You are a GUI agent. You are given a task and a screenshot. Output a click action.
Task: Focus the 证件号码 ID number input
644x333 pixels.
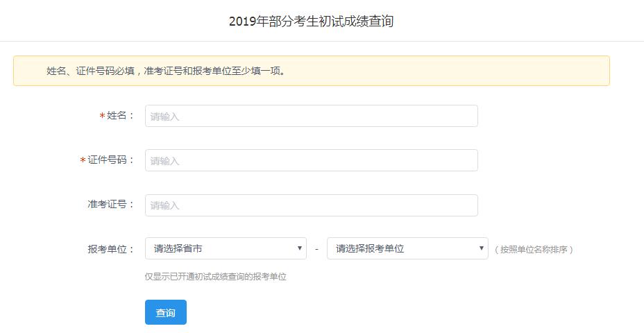tap(311, 160)
